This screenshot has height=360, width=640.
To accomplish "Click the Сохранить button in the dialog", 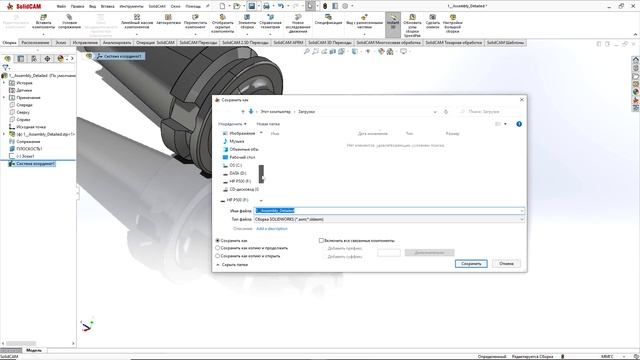I will (471, 264).
